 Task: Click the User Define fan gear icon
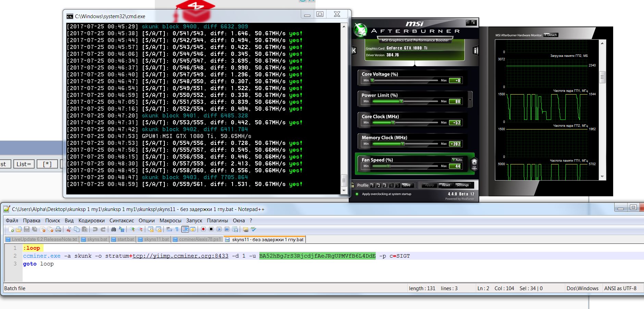(x=474, y=164)
